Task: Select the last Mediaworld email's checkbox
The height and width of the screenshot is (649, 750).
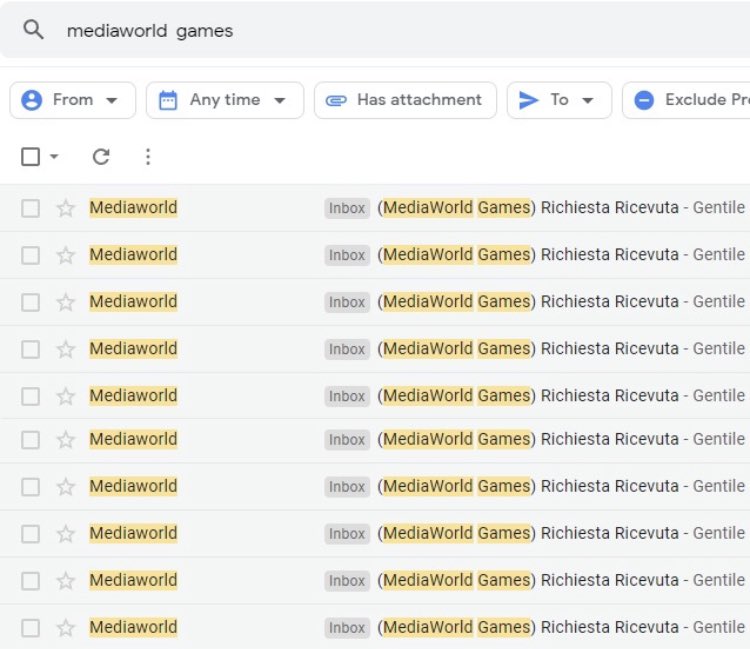Action: pos(31,628)
